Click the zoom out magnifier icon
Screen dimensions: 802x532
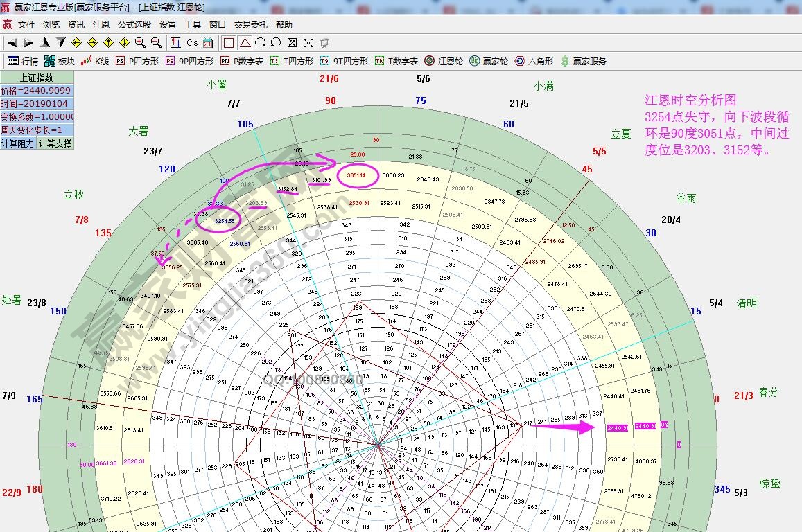[x=156, y=43]
